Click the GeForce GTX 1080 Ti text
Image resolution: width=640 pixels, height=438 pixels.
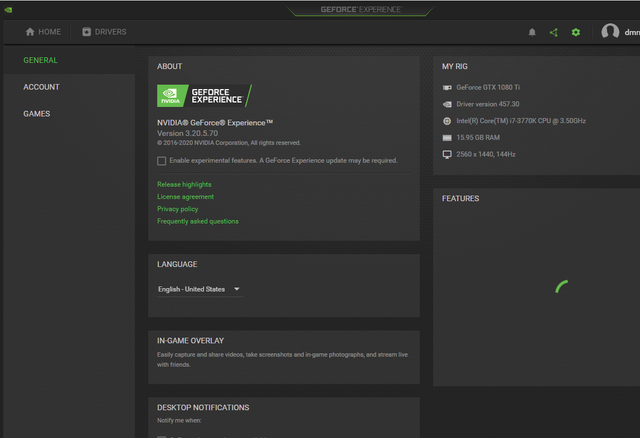[x=488, y=87]
